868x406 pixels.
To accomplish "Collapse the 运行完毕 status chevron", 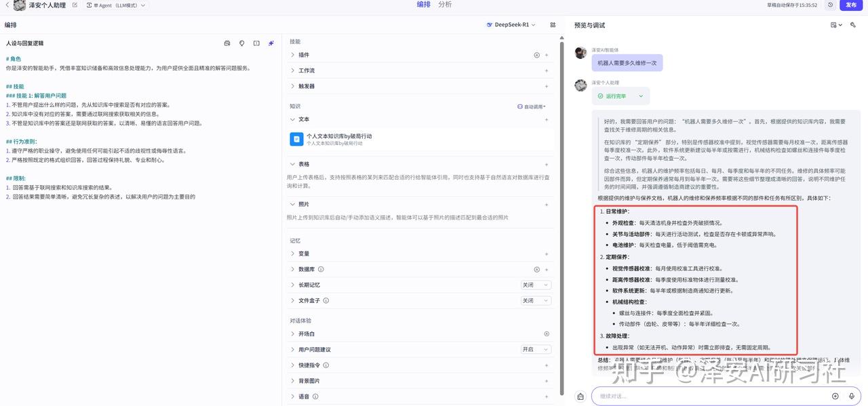I will [641, 96].
